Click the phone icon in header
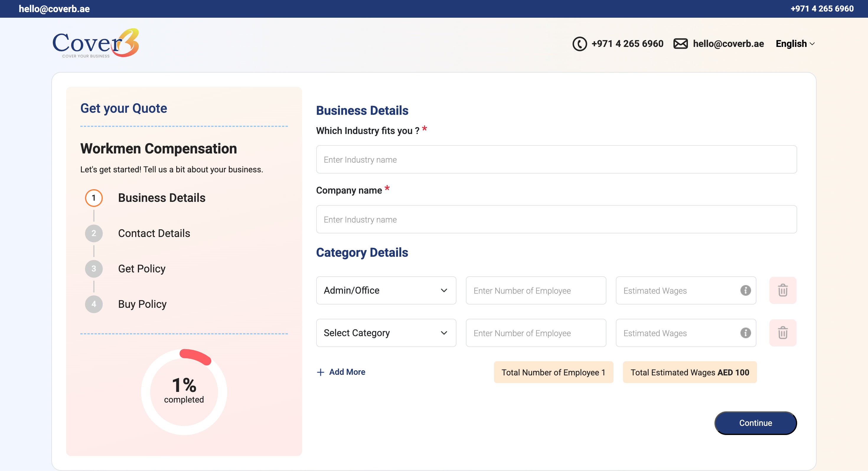 coord(580,44)
